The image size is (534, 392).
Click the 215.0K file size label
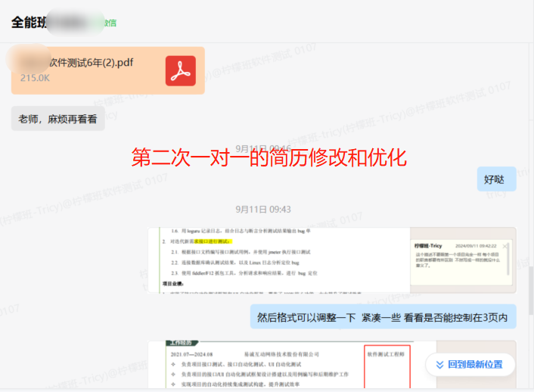pyautogui.click(x=35, y=77)
